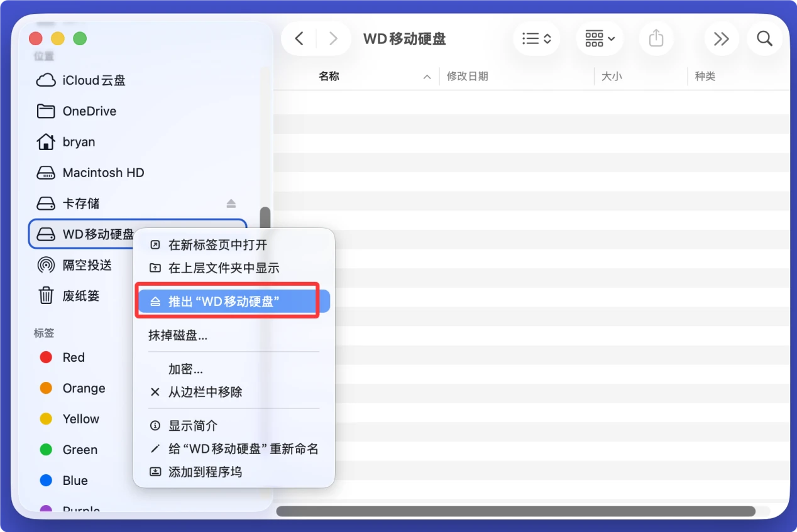The height and width of the screenshot is (532, 797).
Task: Select OneDrive folder in sidebar
Action: click(137, 111)
